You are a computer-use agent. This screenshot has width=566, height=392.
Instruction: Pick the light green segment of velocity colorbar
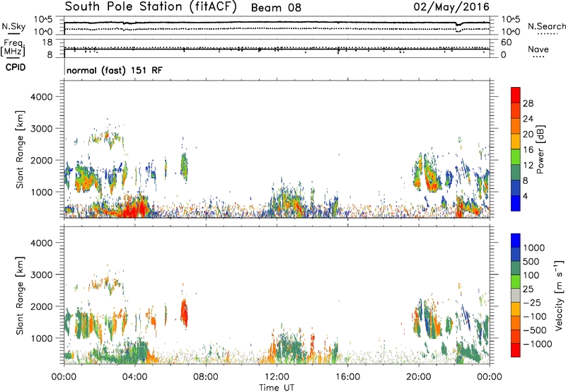coord(516,282)
